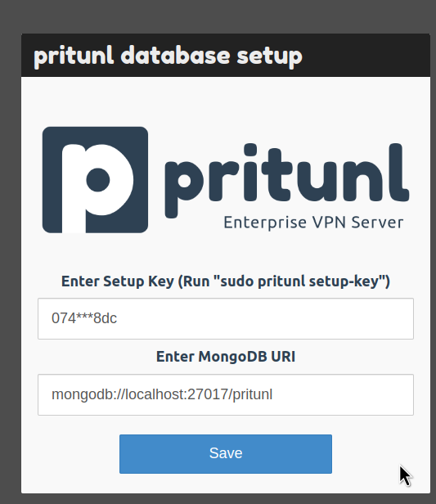This screenshot has height=504, width=436.
Task: Place cursor on the '074***8dc' key text
Action: (x=84, y=318)
